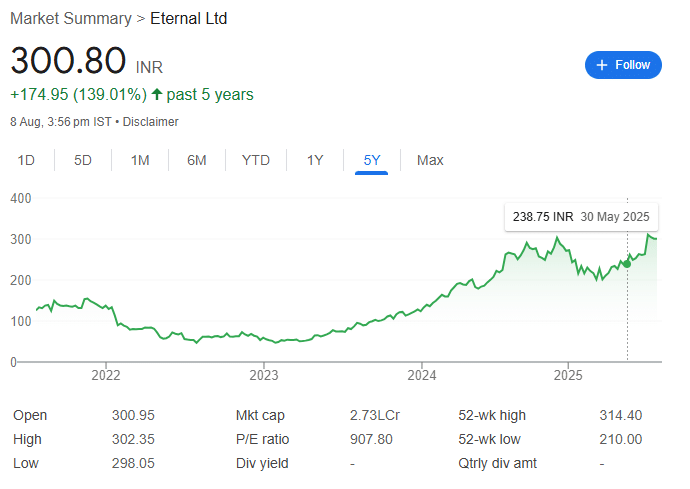Click the 238.75 INR tooltip
Screen dimensions: 690x489
(581, 217)
